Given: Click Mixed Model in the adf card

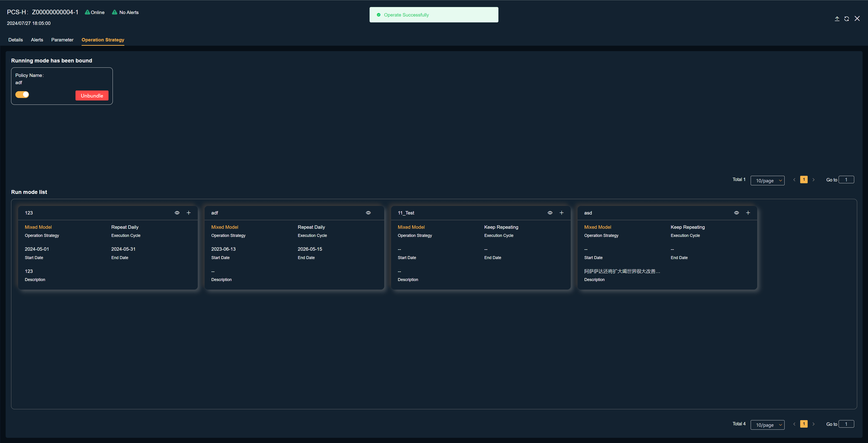Looking at the screenshot, I should tap(225, 227).
